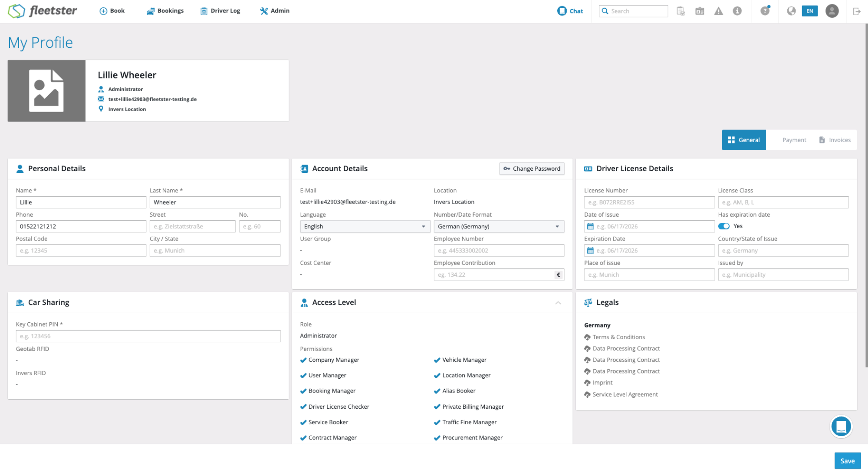
Task: Switch language with the EN button
Action: [x=810, y=11]
